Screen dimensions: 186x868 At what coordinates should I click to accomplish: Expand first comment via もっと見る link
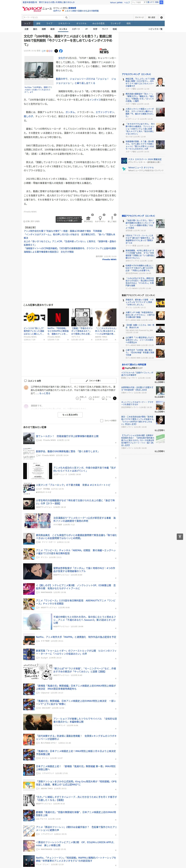(x=45, y=393)
